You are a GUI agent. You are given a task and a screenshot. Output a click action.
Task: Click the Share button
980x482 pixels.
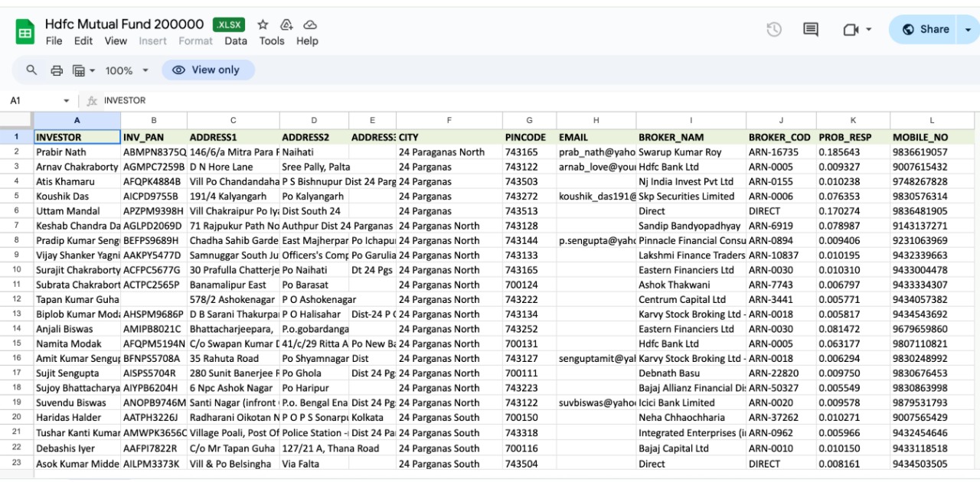coord(925,29)
